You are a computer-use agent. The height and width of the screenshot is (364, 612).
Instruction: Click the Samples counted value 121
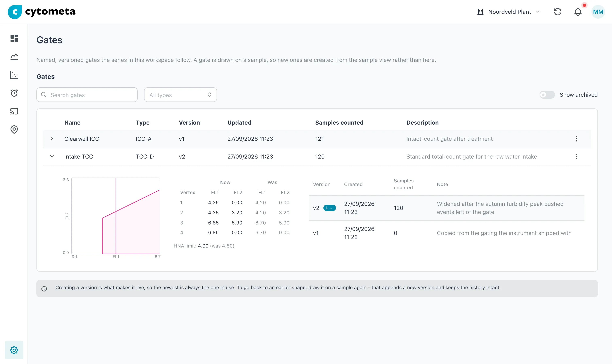click(x=319, y=139)
